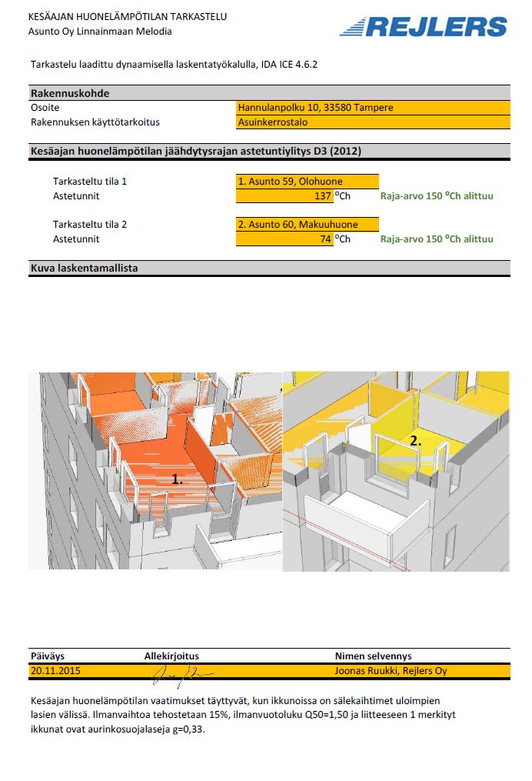Screen dimensions: 532x781
Task: Open the orange living room model image
Action: point(155,471)
